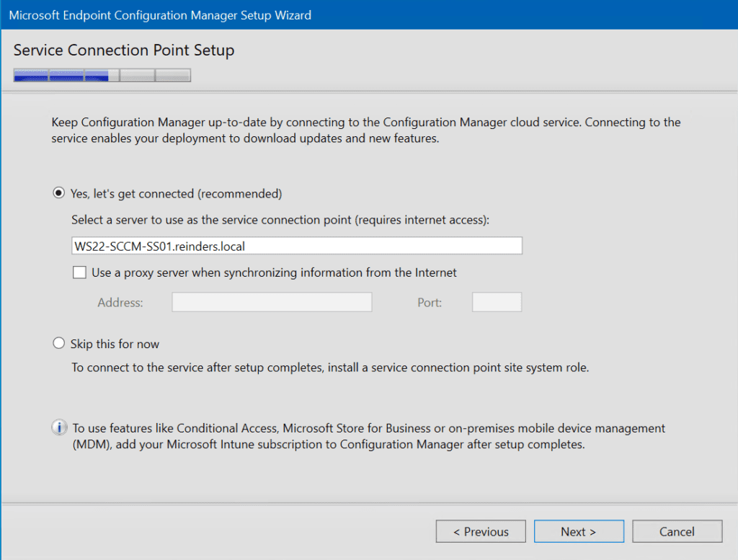Screen dimensions: 738x560
Task: Click the proxy Address input field
Action: pyautogui.click(x=272, y=302)
